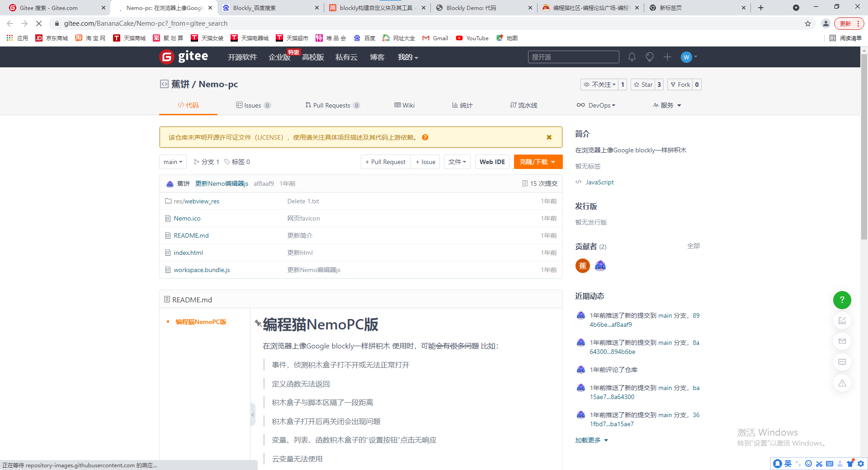868x470 pixels.
Task: Star the Nemo-pc repository
Action: click(643, 85)
